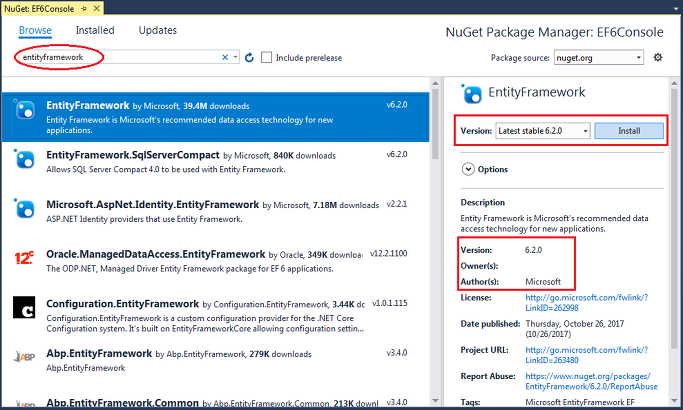Click the EntityFramework icon in details pane
This screenshot has height=410, width=683.
[472, 94]
